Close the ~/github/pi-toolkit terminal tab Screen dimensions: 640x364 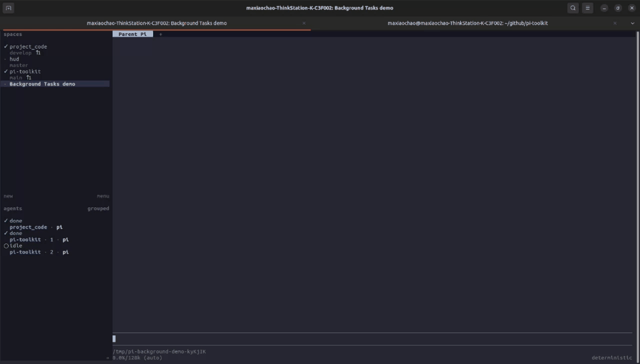point(615,23)
